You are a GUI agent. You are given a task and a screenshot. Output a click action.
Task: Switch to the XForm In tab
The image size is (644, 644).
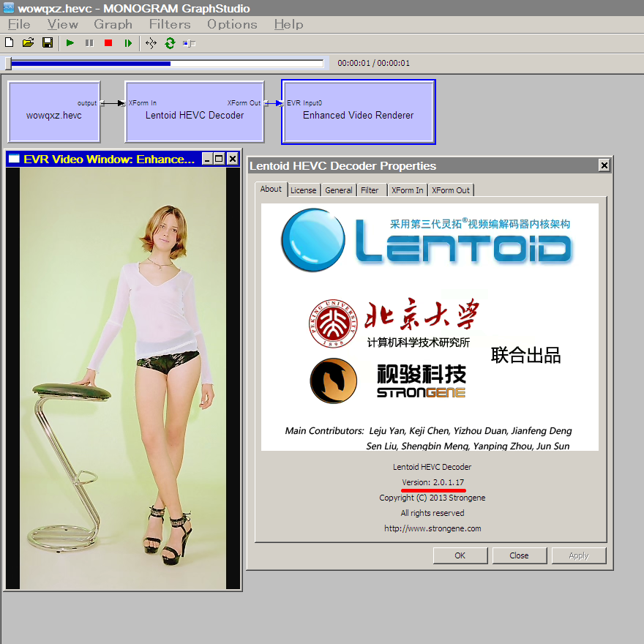(408, 190)
